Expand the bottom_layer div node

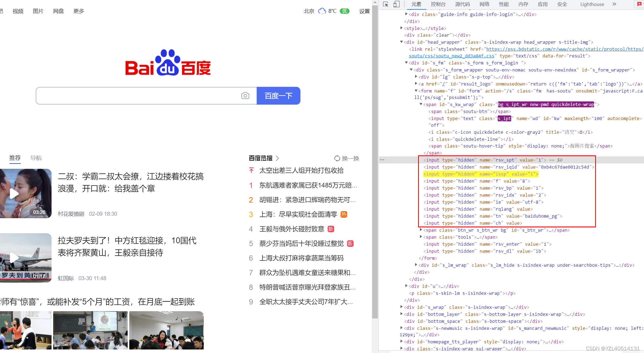pyautogui.click(x=401, y=314)
